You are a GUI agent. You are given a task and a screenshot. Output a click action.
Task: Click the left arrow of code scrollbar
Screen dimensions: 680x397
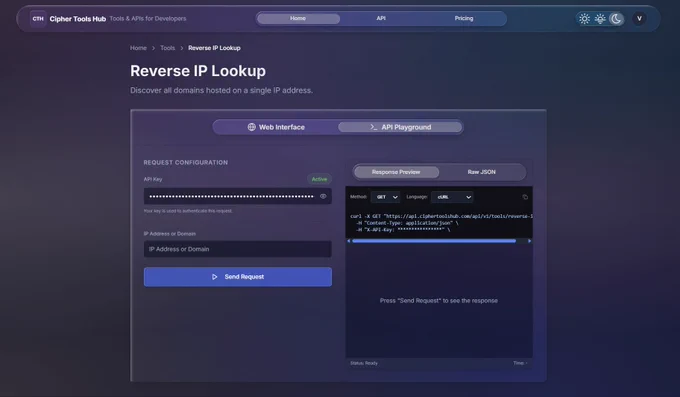[349, 241]
